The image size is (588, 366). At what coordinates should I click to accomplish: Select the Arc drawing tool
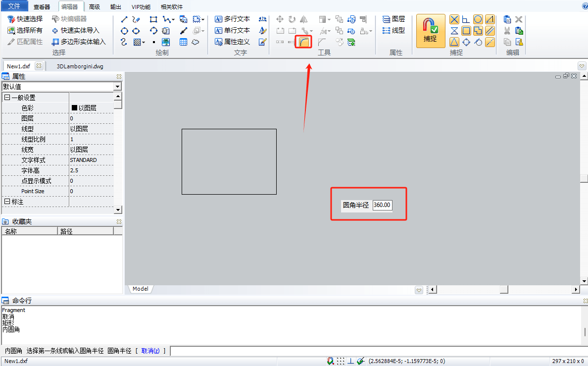tap(153, 31)
